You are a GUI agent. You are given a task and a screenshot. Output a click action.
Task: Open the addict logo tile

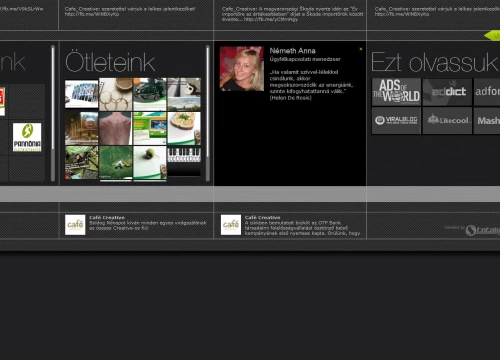[x=447, y=92]
